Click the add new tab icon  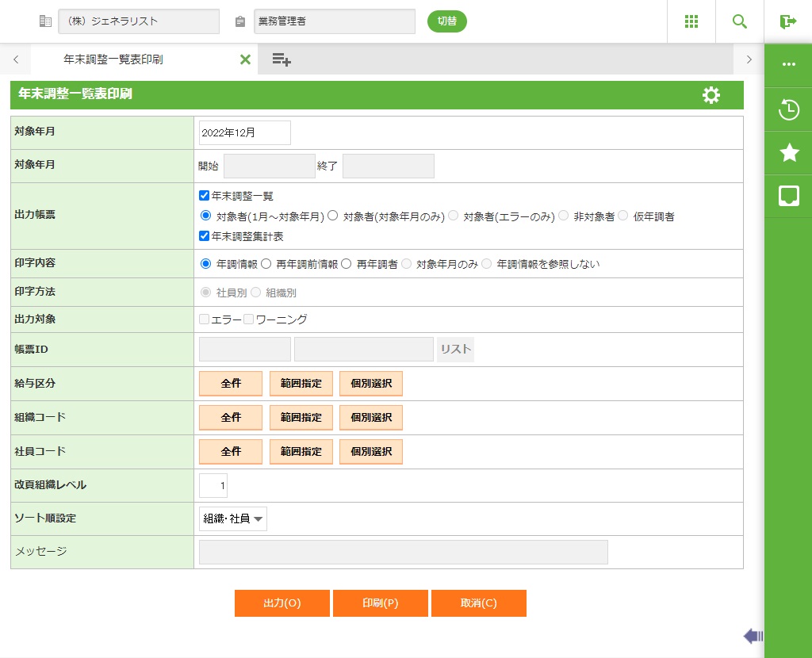click(x=282, y=59)
